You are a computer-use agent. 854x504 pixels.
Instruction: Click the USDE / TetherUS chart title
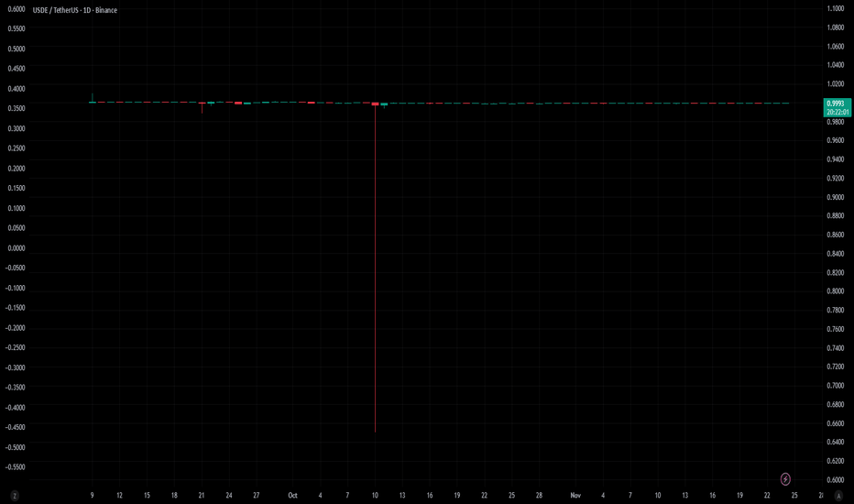(74, 10)
